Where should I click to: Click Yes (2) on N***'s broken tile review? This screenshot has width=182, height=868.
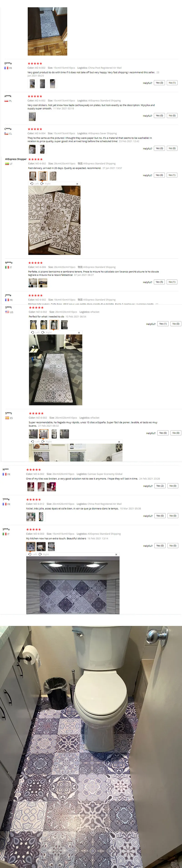pos(160,486)
